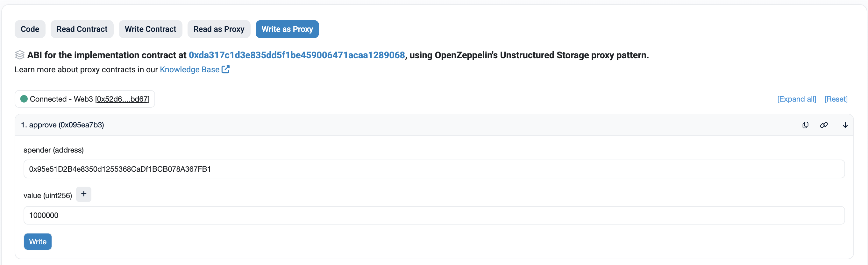Collapse approve section using the arrow icon
868x265 pixels.
[845, 125]
